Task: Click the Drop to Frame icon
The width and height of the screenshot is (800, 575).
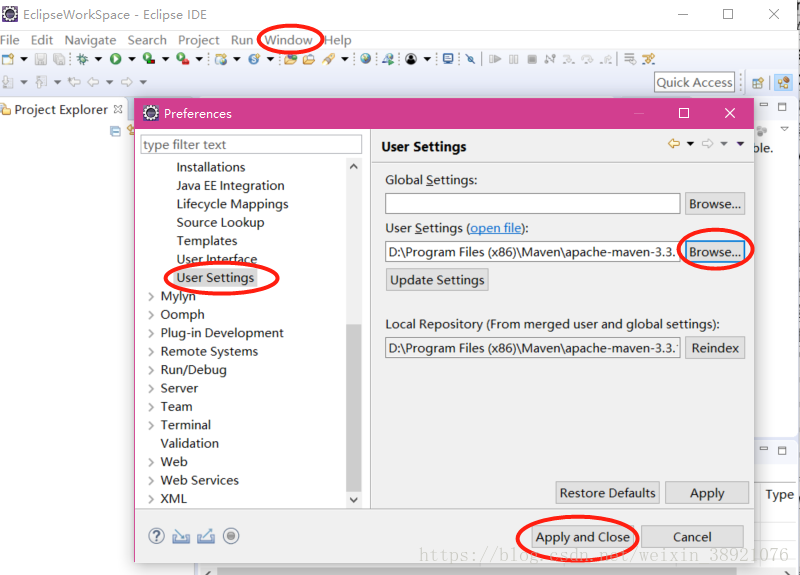Action: [x=630, y=59]
